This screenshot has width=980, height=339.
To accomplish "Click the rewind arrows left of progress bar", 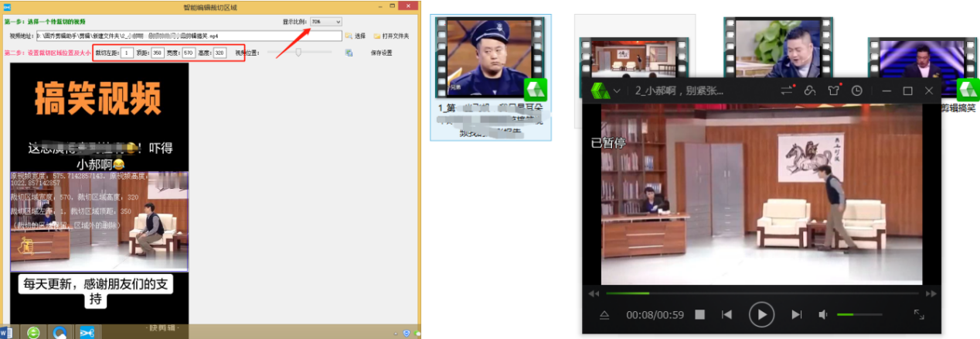I will [x=594, y=293].
